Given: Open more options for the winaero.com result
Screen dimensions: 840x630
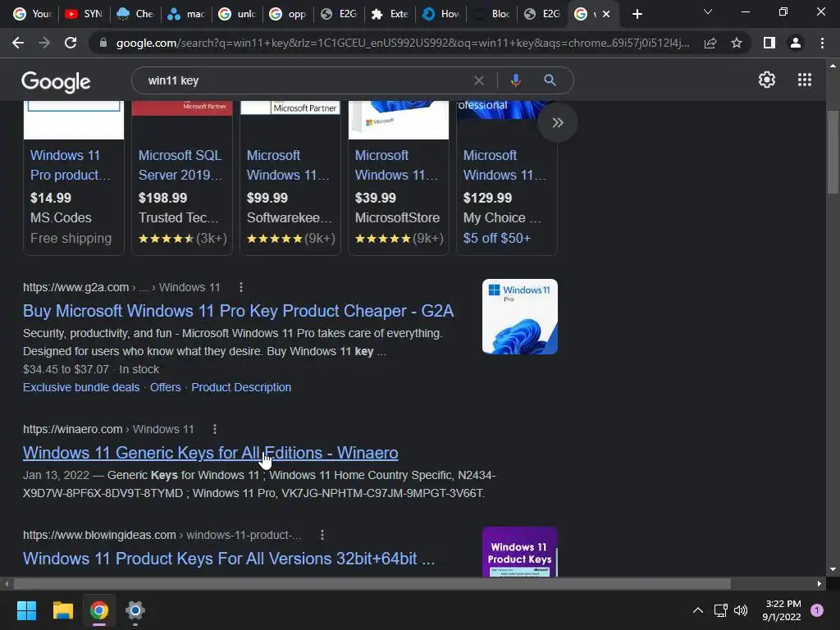Looking at the screenshot, I should pos(215,429).
